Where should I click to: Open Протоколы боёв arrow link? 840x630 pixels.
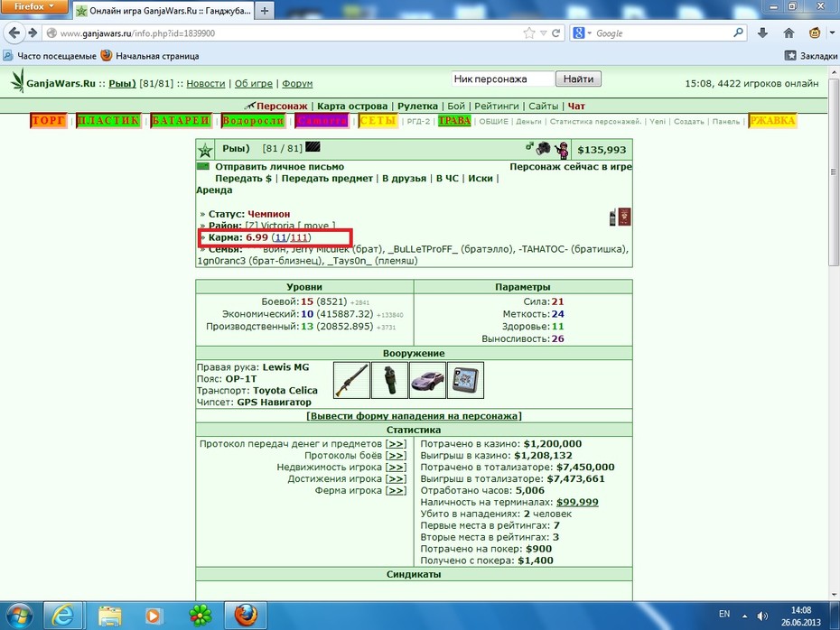click(396, 456)
